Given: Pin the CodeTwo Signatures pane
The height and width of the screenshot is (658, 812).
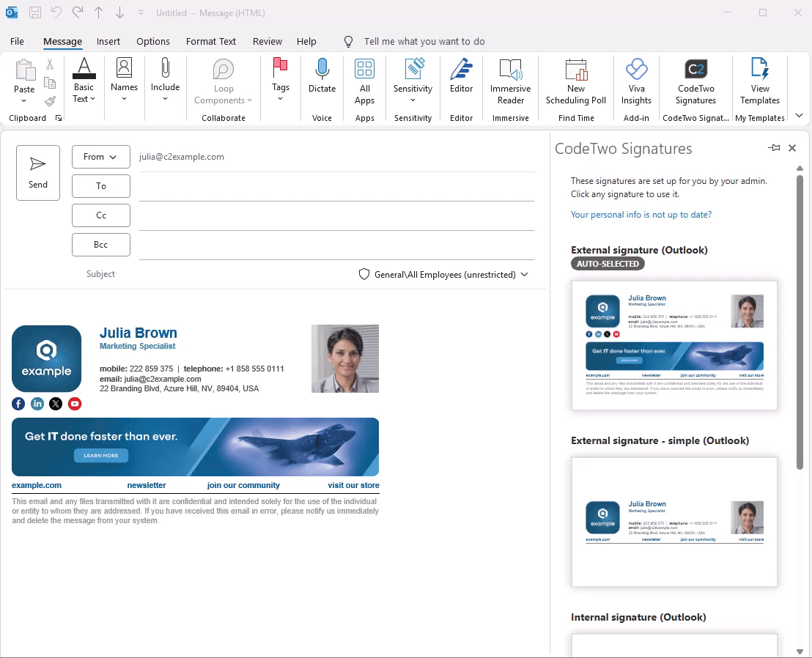Looking at the screenshot, I should click(774, 148).
